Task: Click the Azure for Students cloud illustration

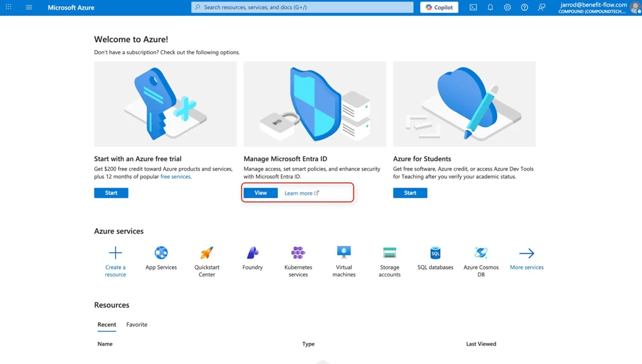Action: click(464, 104)
